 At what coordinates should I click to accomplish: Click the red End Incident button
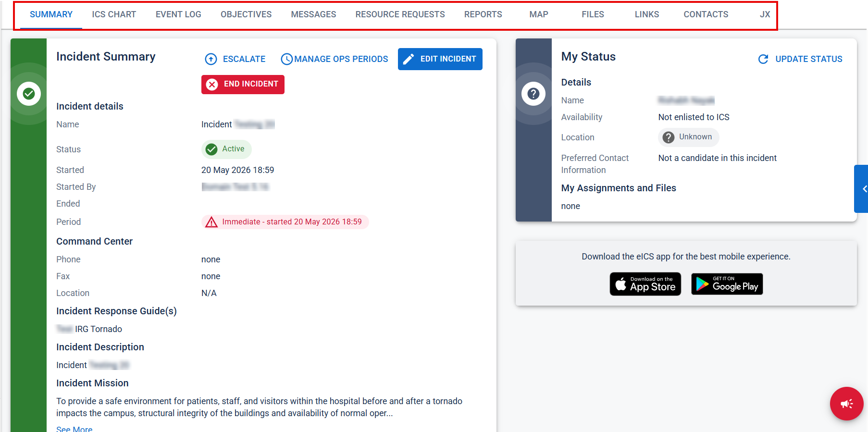(x=243, y=85)
